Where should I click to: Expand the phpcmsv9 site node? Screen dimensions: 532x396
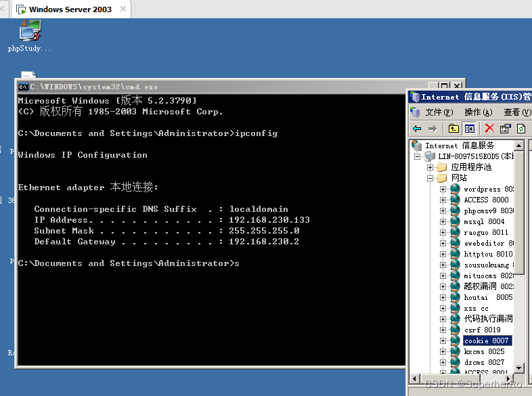point(443,211)
